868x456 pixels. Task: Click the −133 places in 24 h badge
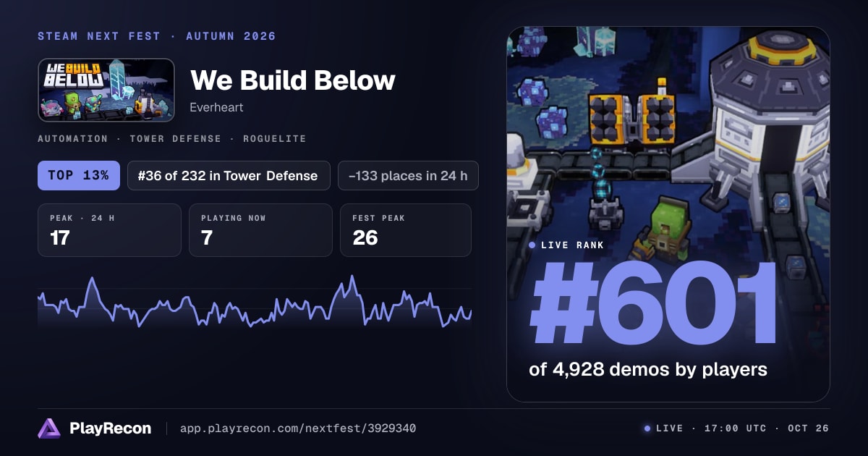tap(408, 175)
